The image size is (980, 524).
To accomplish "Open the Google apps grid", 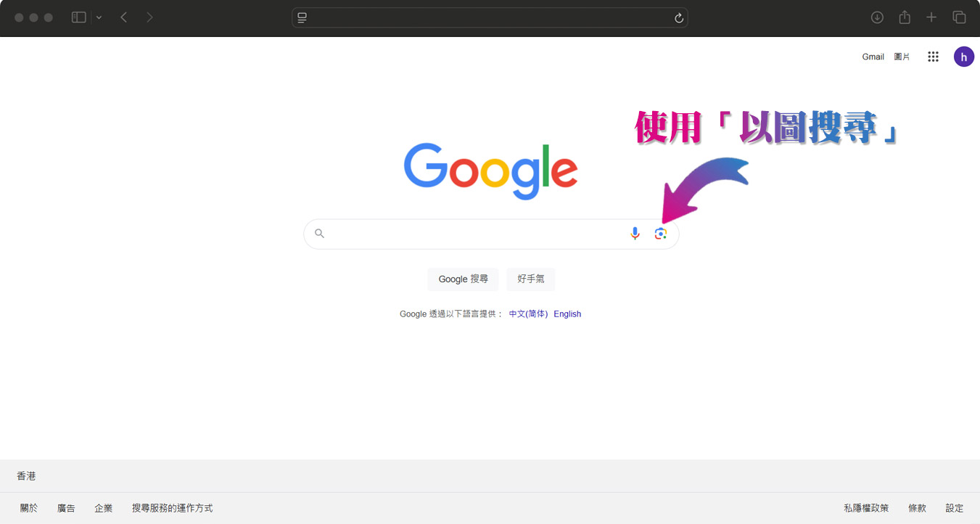I will click(934, 57).
